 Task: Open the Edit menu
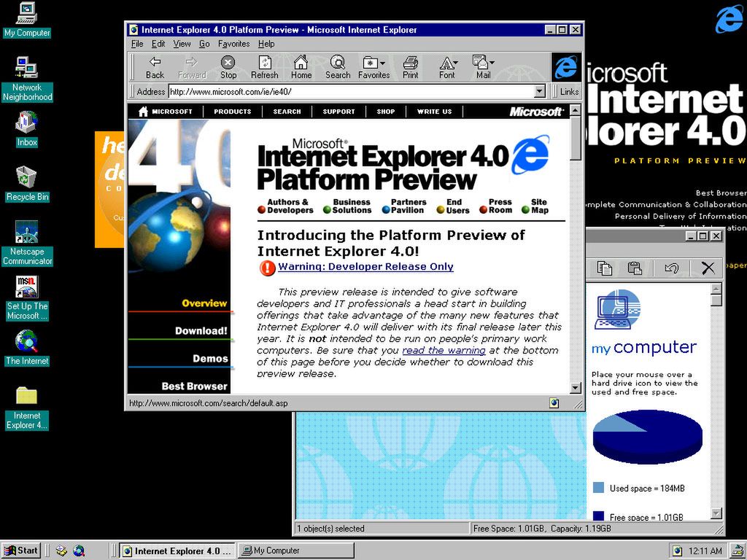tap(158, 44)
